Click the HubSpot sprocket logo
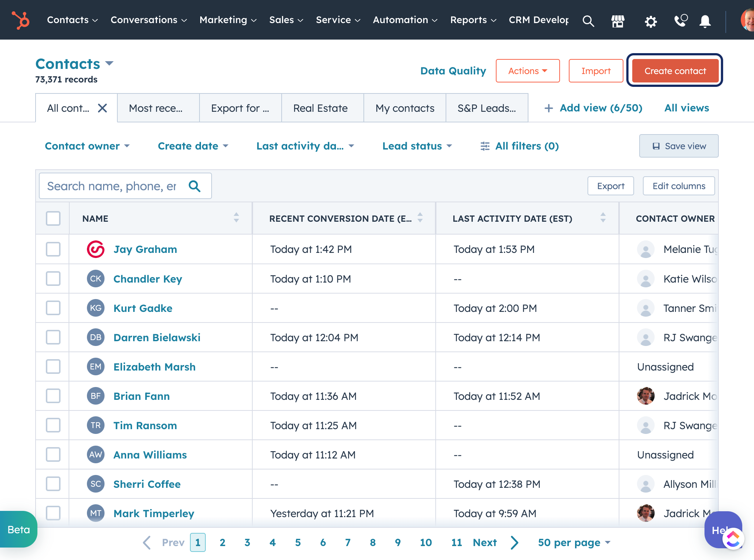Screen dimensions: 754x560 pyautogui.click(x=21, y=20)
